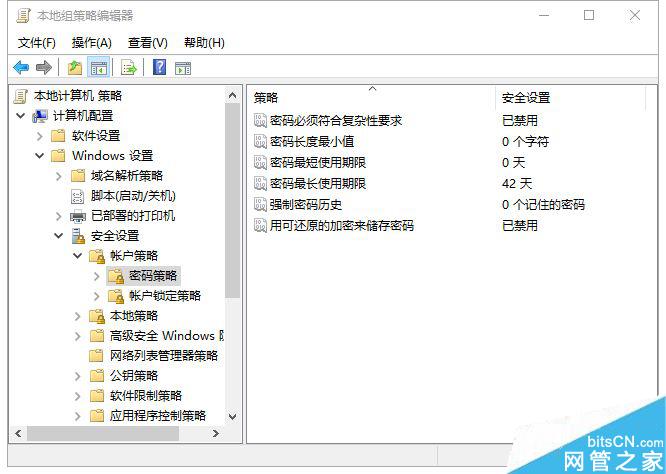Click the 域名解析策略 folder icon
Screen dimensions: 666x474
click(78, 176)
